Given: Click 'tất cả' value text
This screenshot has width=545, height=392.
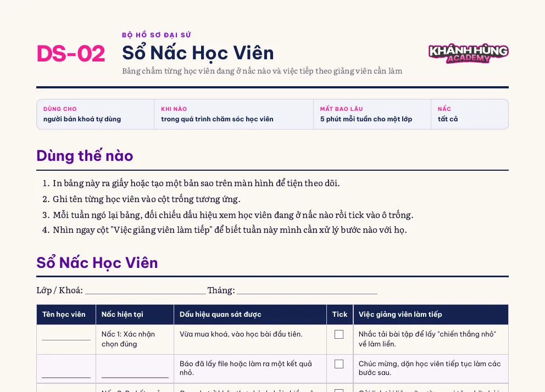Looking at the screenshot, I should point(448,119).
